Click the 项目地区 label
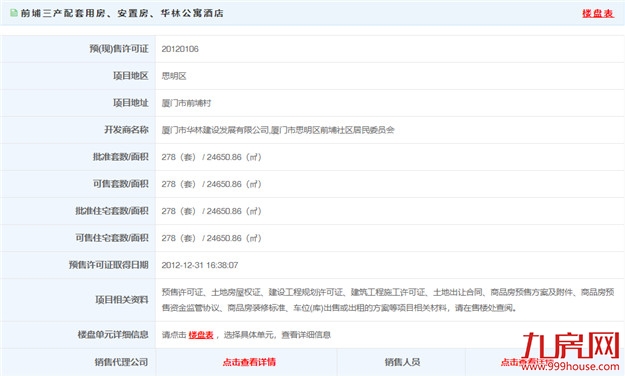Image resolution: width=625 pixels, height=376 pixels. pyautogui.click(x=131, y=76)
